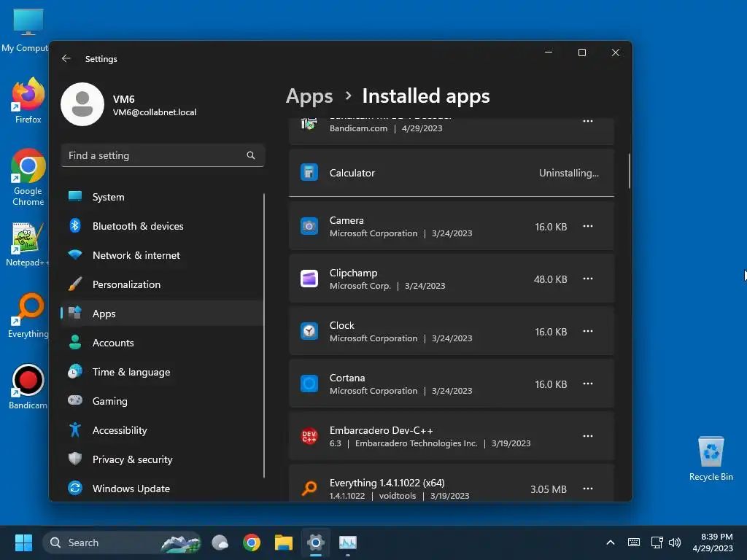Click the VM6 user profile avatar
The image size is (747, 560).
tap(82, 104)
